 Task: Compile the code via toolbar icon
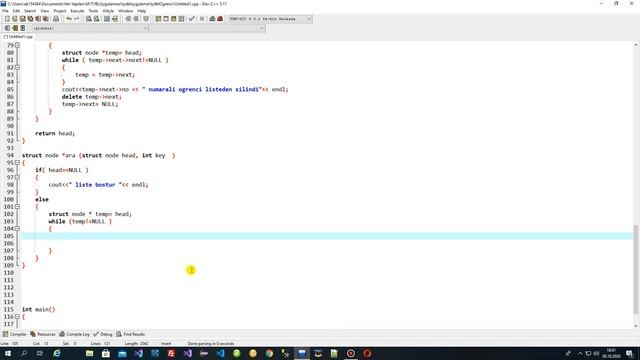click(x=158, y=19)
